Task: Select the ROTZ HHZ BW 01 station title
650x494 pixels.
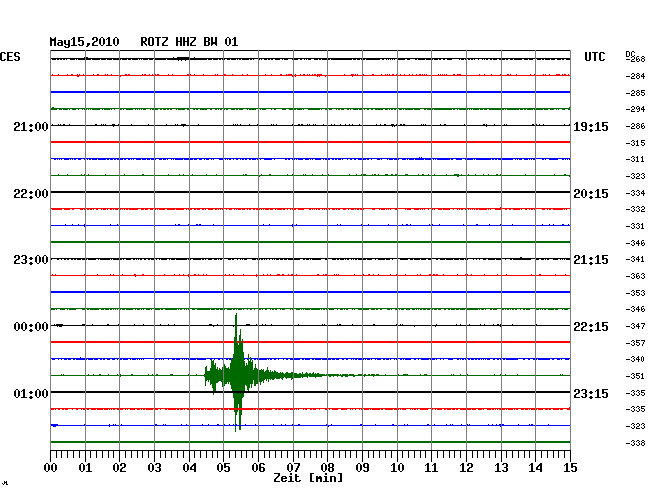Action: pyautogui.click(x=189, y=42)
